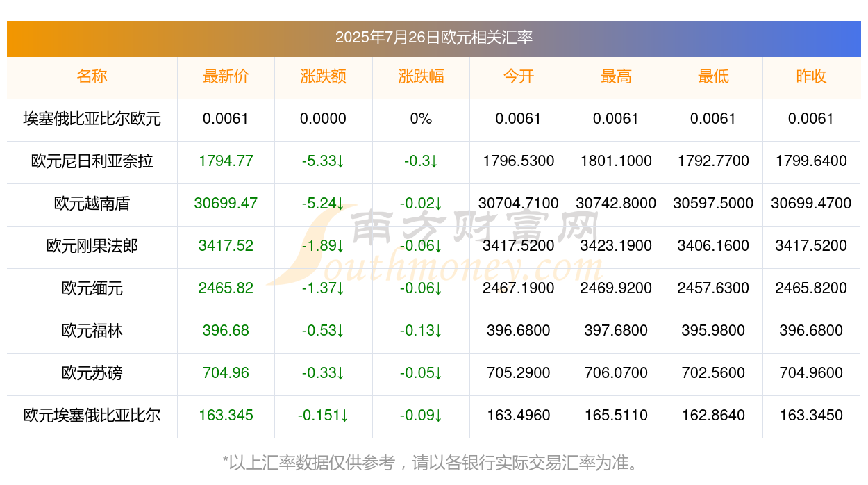Select high value 706.0700
This screenshot has height=485, width=868.
[616, 373]
